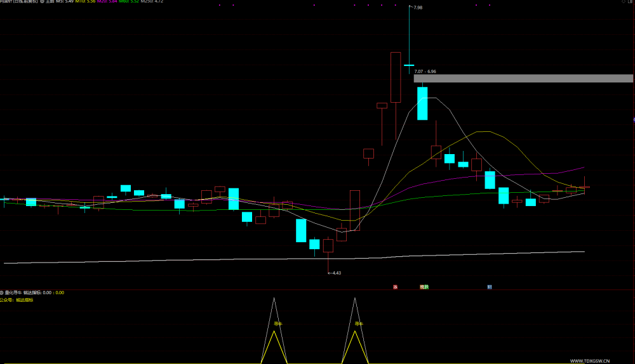Click the 7.07 - 6.96 gap label

(425, 72)
